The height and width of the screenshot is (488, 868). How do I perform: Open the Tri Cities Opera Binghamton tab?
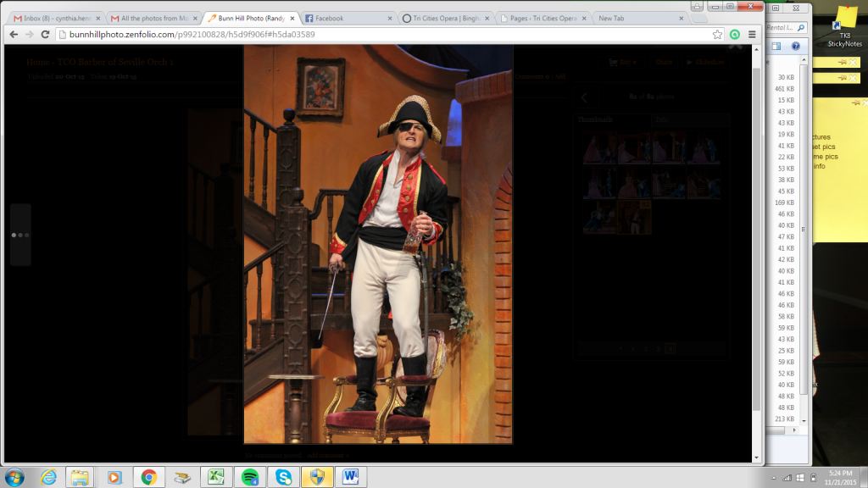445,18
